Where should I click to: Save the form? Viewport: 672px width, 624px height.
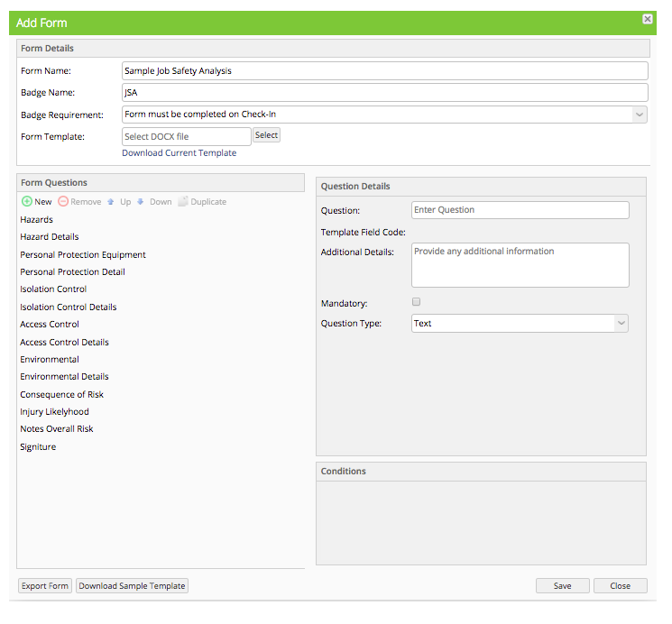562,586
